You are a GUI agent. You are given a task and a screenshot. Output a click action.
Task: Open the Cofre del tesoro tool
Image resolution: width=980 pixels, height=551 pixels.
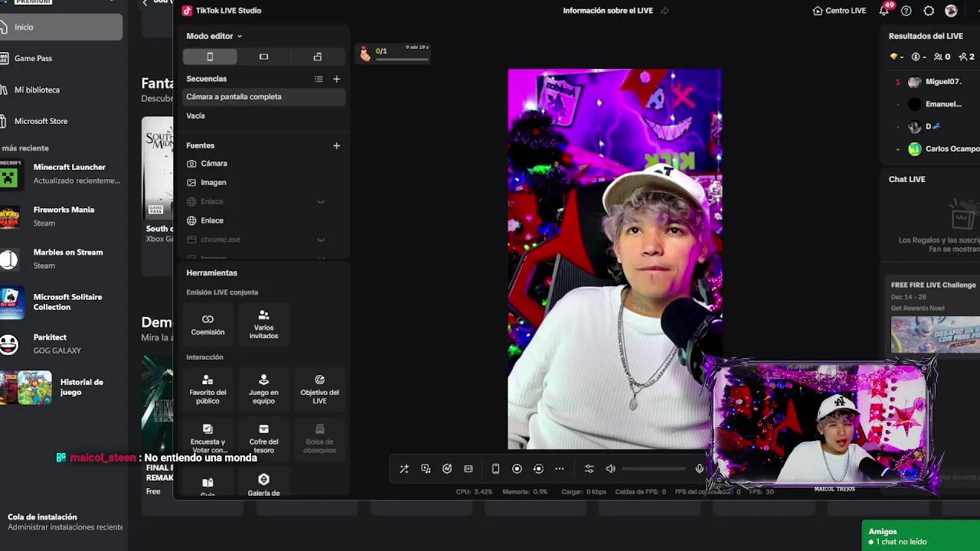click(x=263, y=439)
